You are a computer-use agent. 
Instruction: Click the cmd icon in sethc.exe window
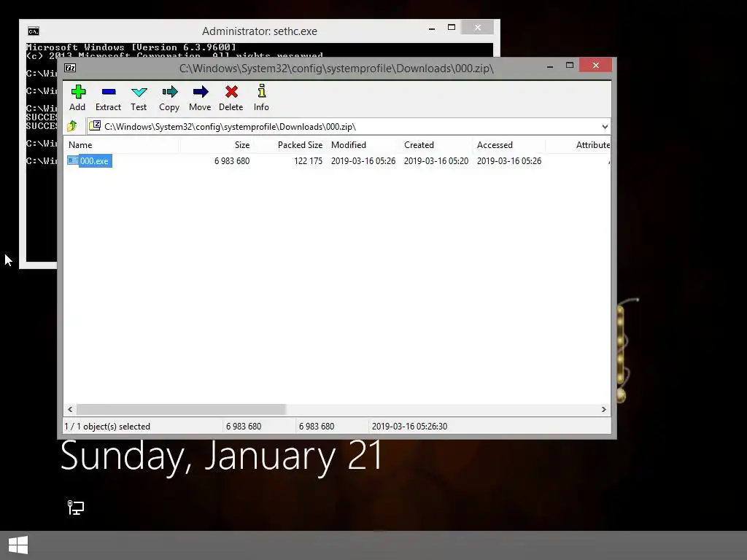[x=34, y=31]
